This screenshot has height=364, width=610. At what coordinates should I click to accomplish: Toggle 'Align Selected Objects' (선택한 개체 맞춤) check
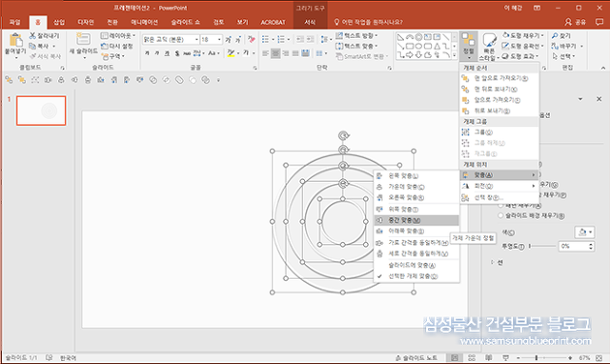point(416,276)
